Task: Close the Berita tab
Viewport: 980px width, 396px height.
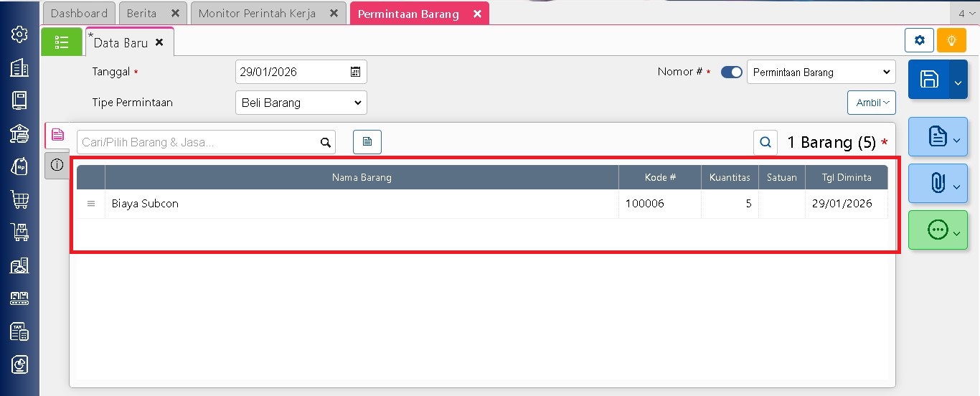Action: [175, 14]
